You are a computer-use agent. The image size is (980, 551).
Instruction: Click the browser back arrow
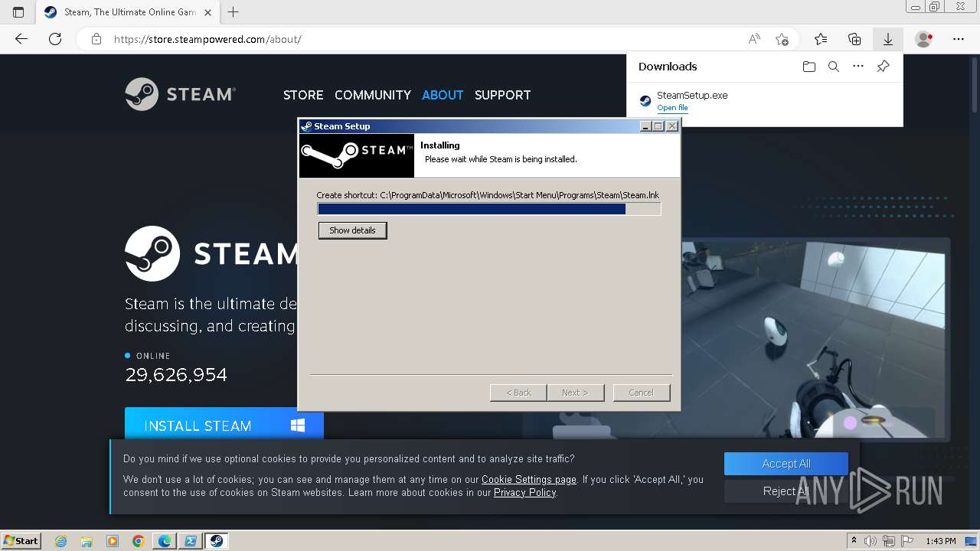(x=21, y=39)
